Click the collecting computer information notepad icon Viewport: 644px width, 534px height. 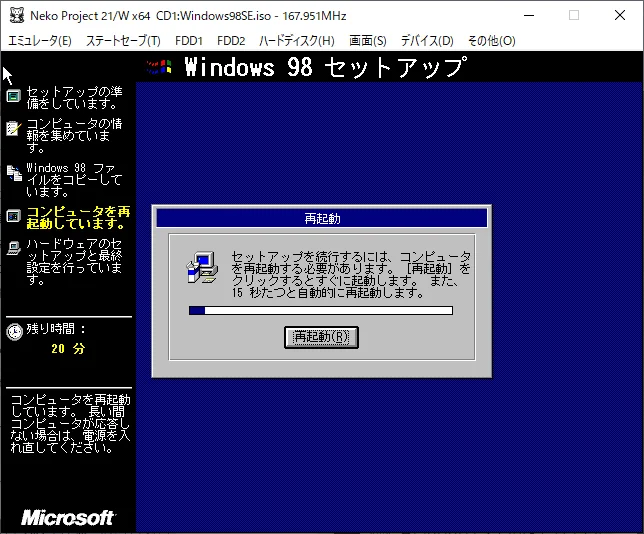coord(13,128)
